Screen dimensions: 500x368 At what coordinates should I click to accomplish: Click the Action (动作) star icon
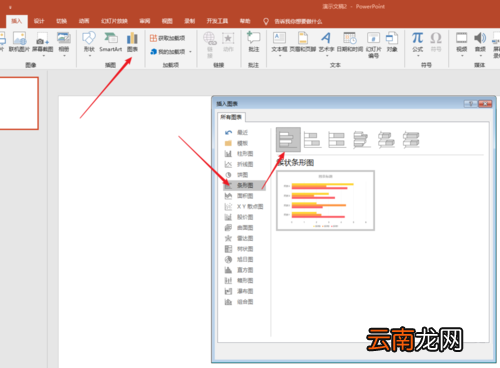[228, 38]
